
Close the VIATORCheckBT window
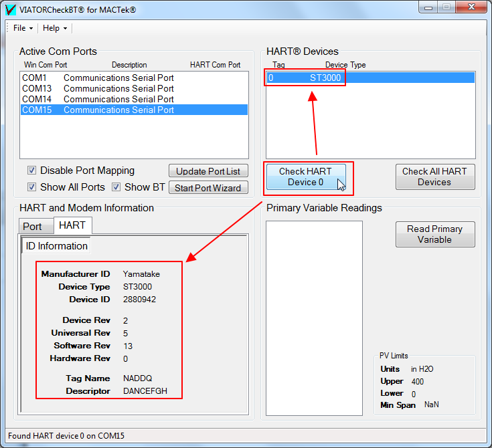click(x=471, y=7)
